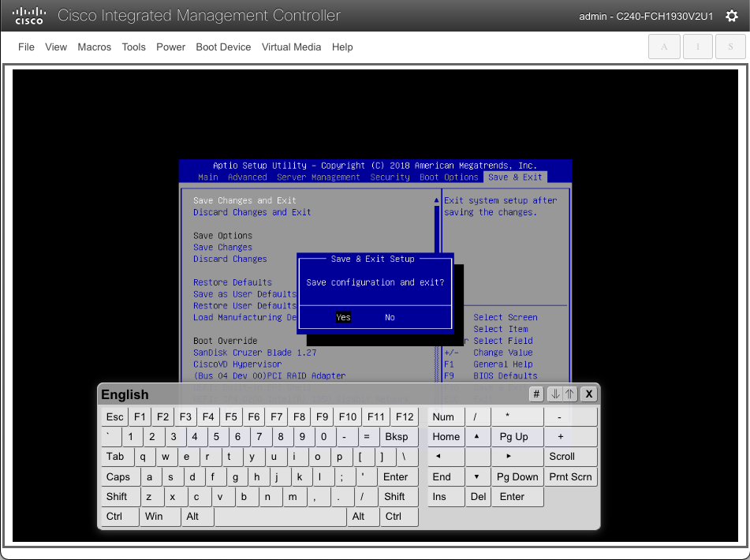
Task: Click the numpad asterisk key
Action: coord(517,416)
